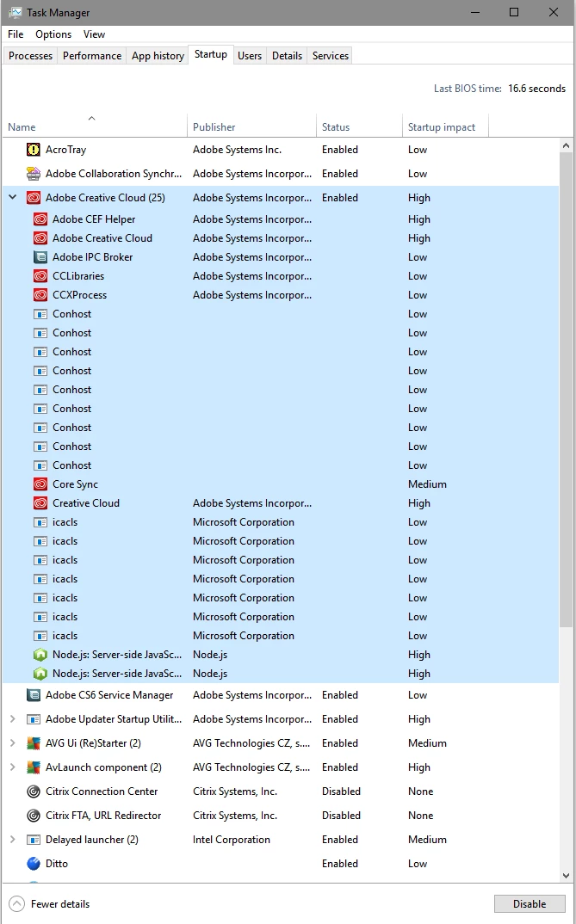Click the Fewer details label
Image resolution: width=576 pixels, height=924 pixels.
coord(60,904)
